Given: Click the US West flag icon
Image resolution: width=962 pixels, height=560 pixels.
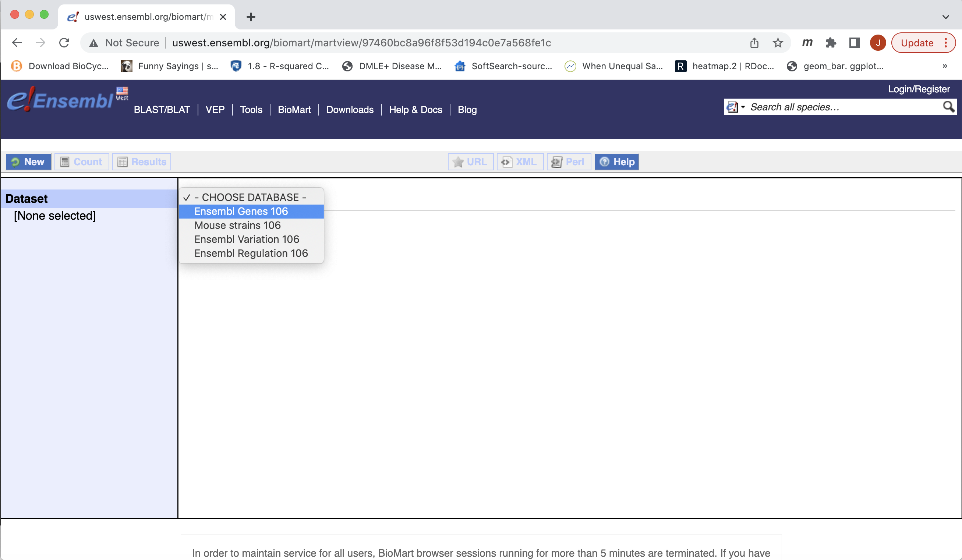Looking at the screenshot, I should coord(122,93).
